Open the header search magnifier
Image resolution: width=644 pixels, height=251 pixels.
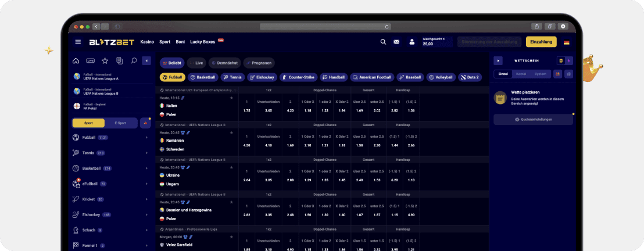coord(383,42)
